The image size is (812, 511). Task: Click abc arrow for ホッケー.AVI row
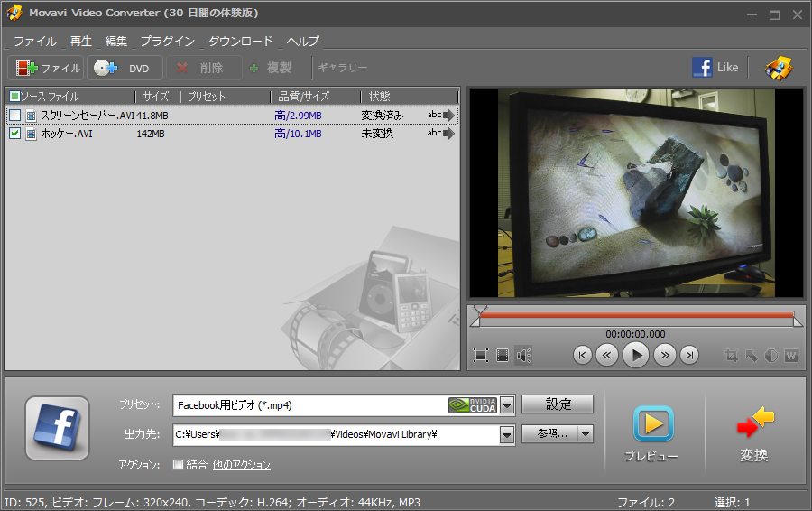441,134
